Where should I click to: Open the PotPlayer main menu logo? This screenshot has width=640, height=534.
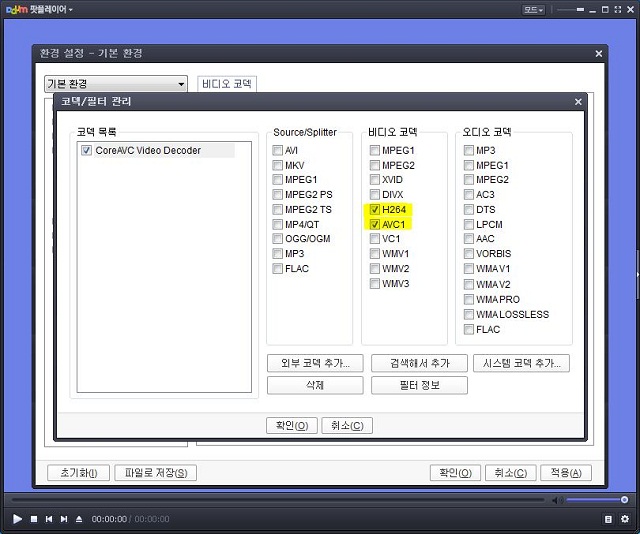[39, 9]
